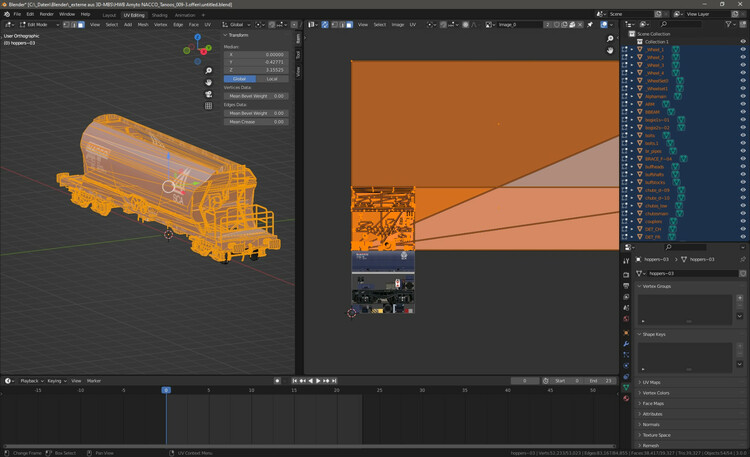Click the Mean Crease value slider
Image resolution: width=750 pixels, height=457 pixels.
tap(256, 122)
